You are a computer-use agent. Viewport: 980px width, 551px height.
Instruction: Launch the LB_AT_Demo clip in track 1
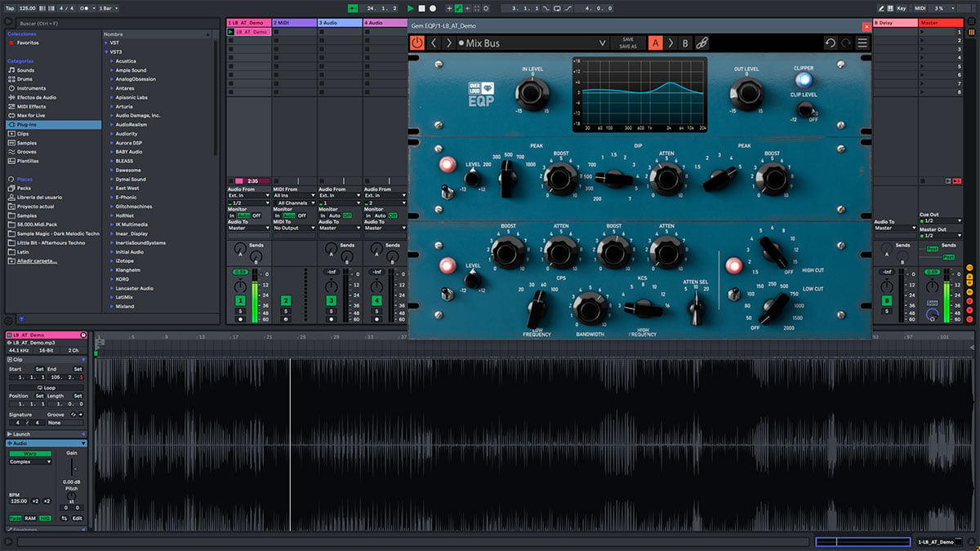click(231, 32)
